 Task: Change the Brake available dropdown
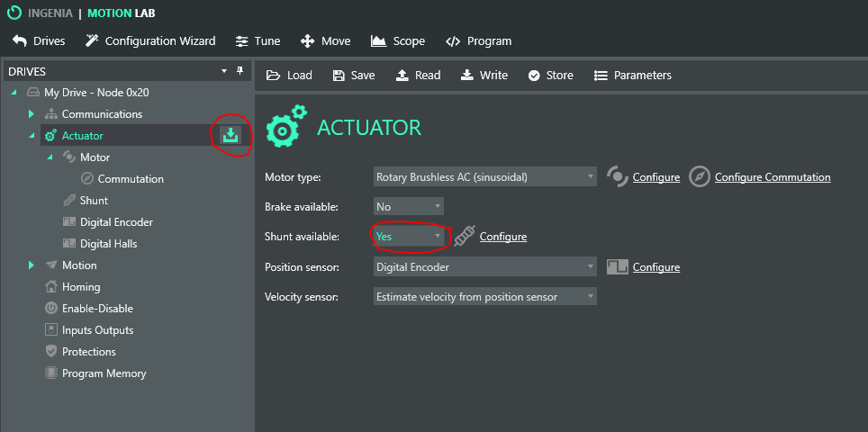click(410, 207)
